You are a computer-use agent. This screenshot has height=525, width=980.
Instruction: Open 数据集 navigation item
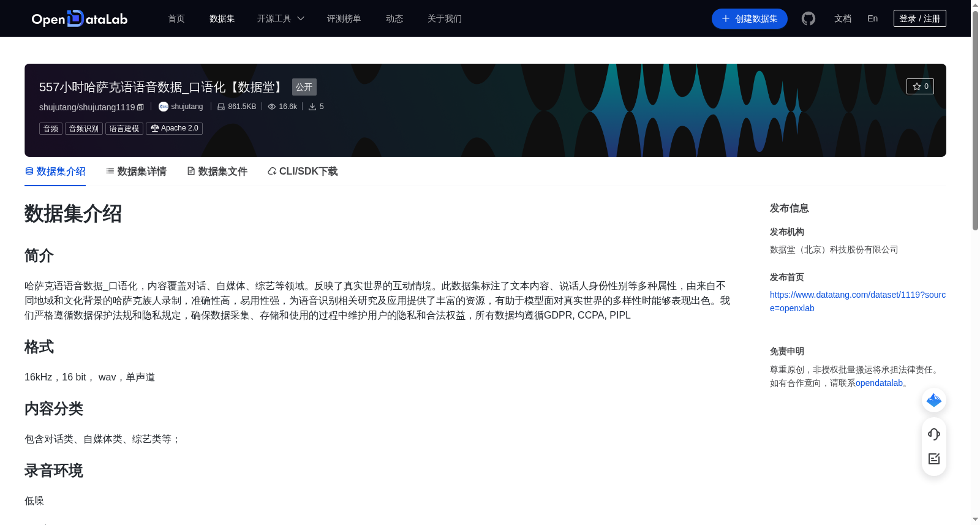(x=222, y=18)
